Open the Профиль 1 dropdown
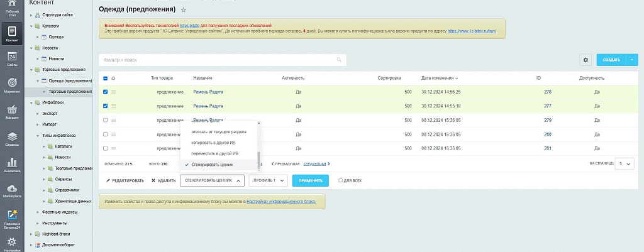Screen dimensions: 644x252 point(267,180)
